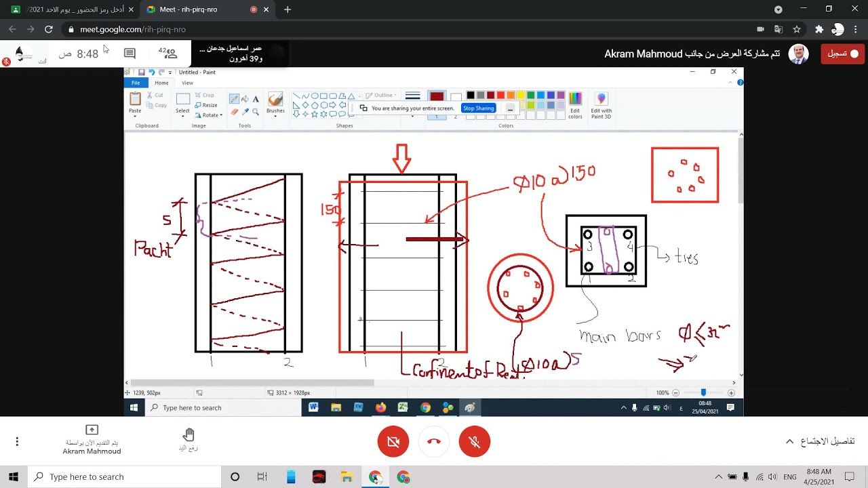Image resolution: width=868 pixels, height=488 pixels.
Task: Open notification center on taskbar
Action: click(x=850, y=476)
